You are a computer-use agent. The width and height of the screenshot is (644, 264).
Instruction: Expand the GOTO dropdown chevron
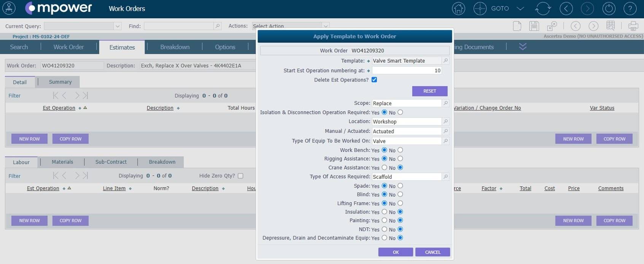pos(520,9)
